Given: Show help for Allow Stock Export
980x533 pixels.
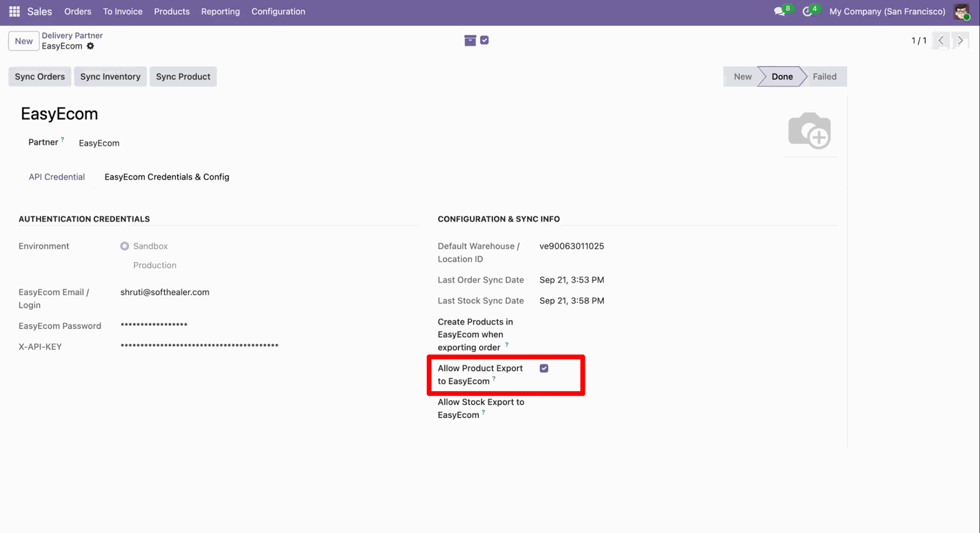Looking at the screenshot, I should coord(483,412).
